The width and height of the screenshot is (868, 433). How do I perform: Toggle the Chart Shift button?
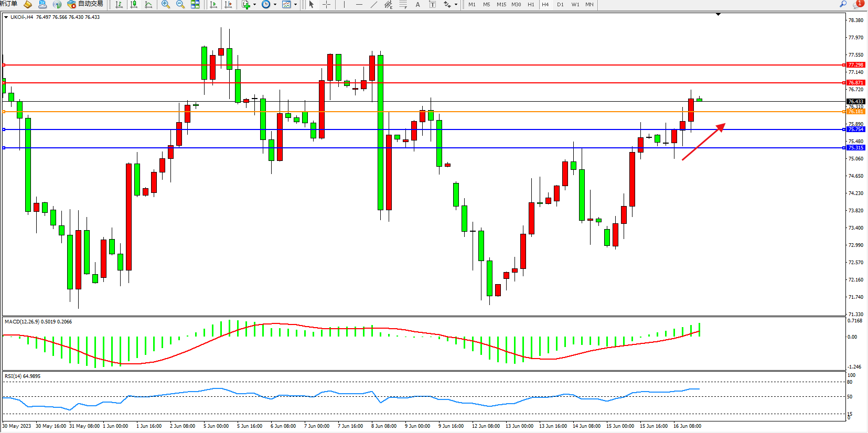(x=228, y=5)
